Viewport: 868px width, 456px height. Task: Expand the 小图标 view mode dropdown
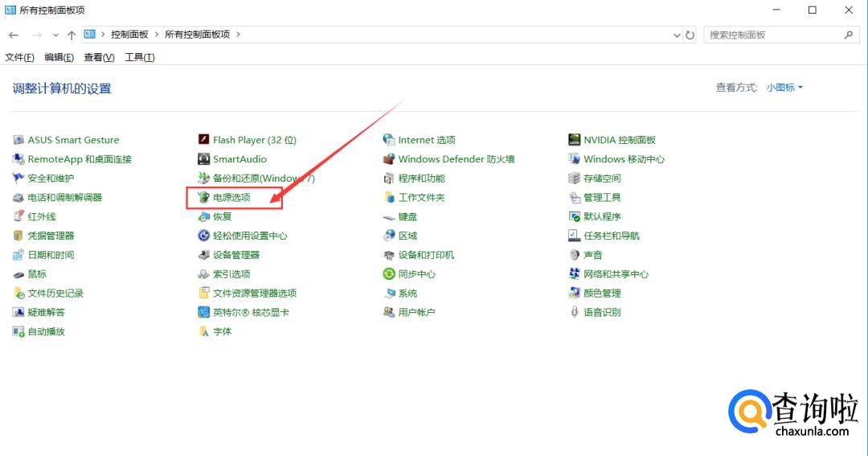pos(784,88)
